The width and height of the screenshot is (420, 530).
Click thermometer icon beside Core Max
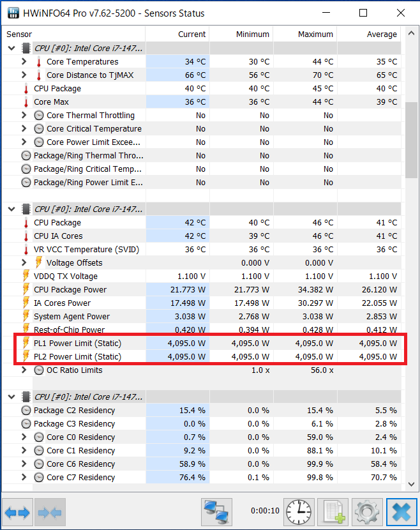(x=26, y=102)
